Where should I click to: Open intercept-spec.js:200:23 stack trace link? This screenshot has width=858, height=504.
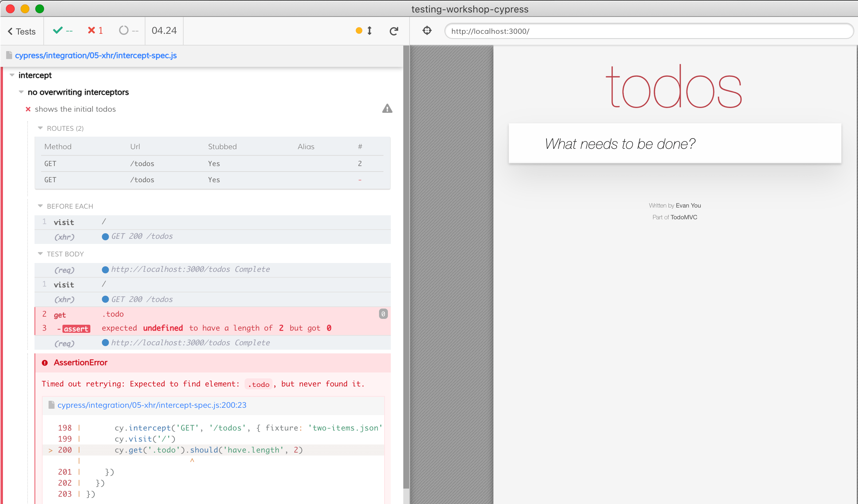tap(152, 405)
